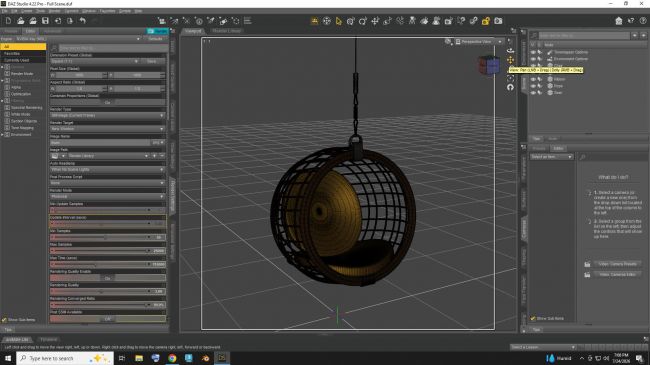650x365 pixels.
Task: Click the Save scene floppy icon
Action: point(45,21)
